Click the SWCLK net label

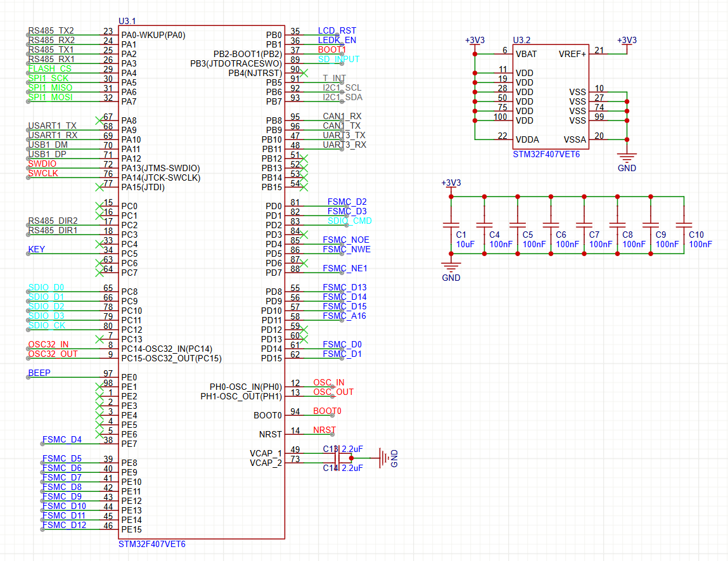click(x=43, y=173)
